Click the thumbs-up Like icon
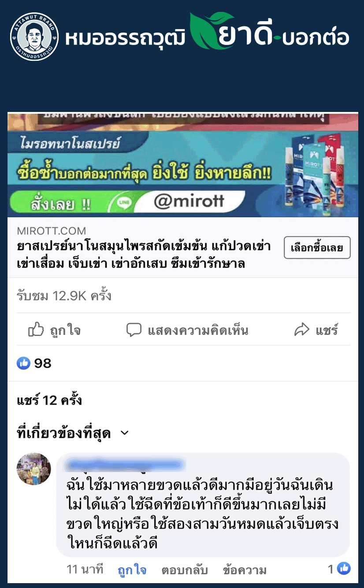The height and width of the screenshot is (588, 364). pos(36,329)
